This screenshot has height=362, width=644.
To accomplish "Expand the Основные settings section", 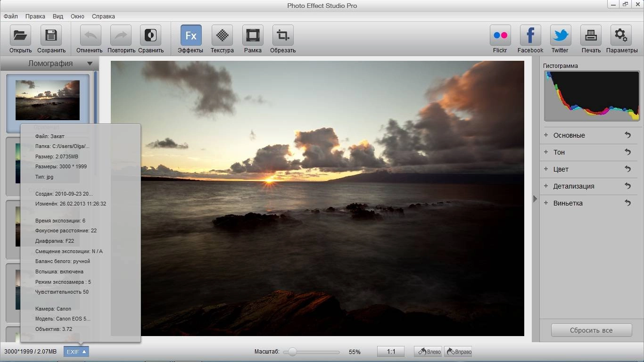I will [546, 135].
